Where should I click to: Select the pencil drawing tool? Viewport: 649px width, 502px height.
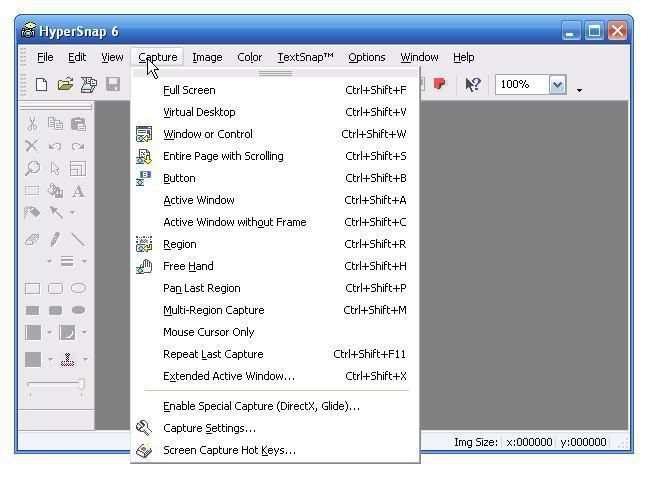click(x=55, y=240)
